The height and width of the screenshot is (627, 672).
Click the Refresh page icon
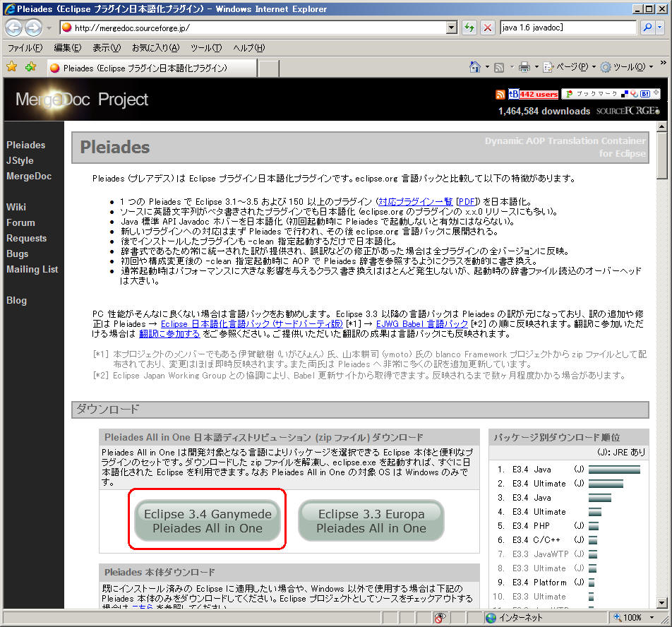click(x=469, y=28)
